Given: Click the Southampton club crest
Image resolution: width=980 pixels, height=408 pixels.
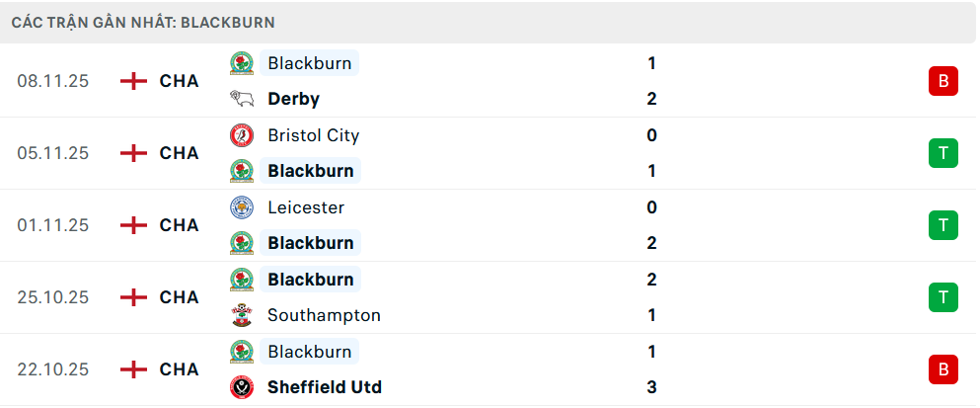Looking at the screenshot, I should (x=241, y=315).
